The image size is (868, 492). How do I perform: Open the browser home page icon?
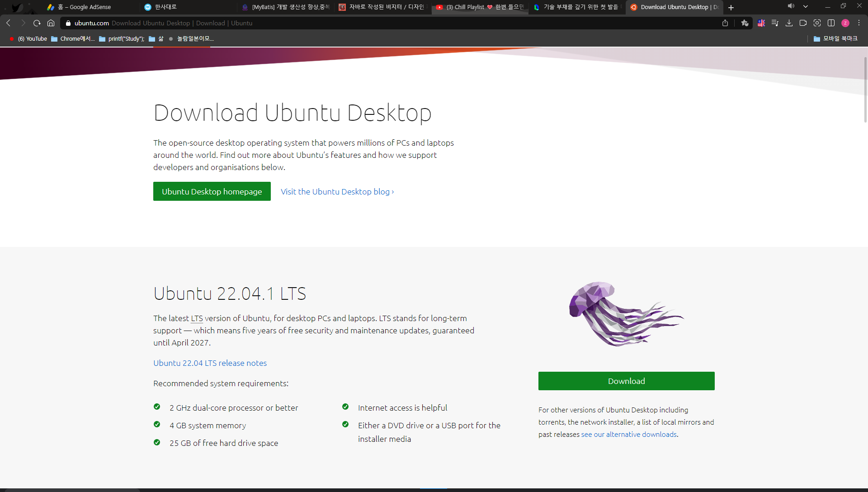click(51, 23)
